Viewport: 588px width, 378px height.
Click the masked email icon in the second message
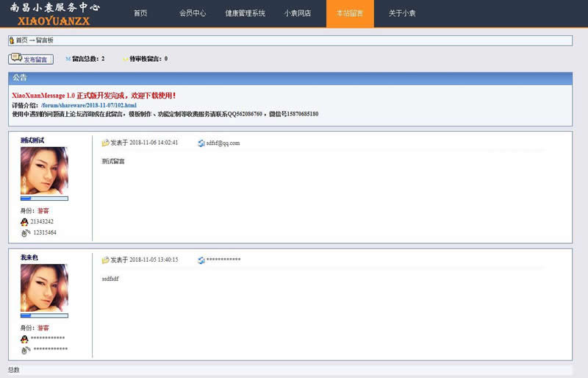pyautogui.click(x=201, y=260)
